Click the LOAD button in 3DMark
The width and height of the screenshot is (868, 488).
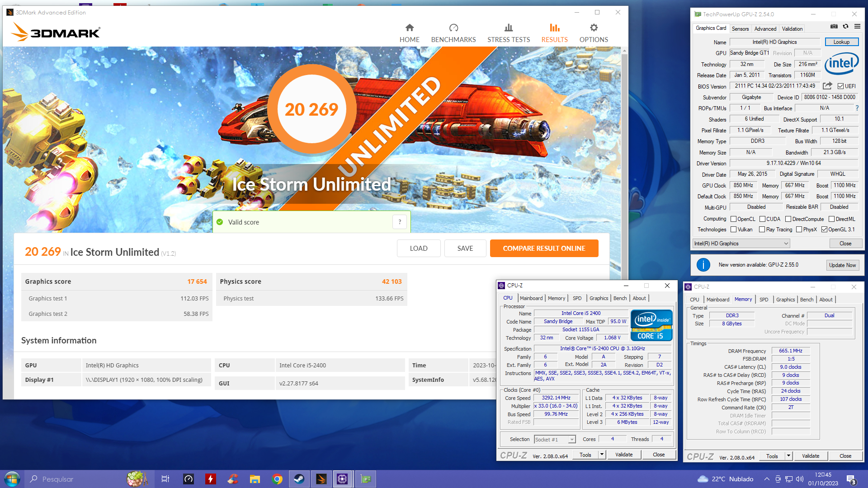click(x=419, y=248)
